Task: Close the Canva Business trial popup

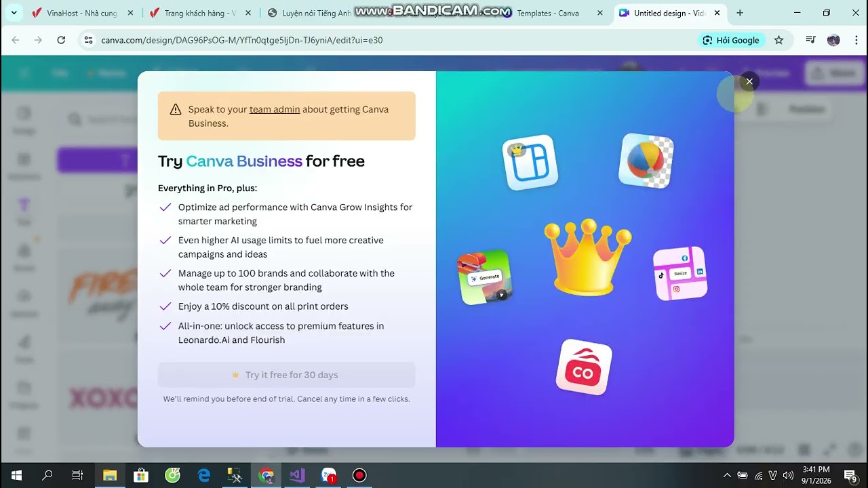Action: (749, 81)
